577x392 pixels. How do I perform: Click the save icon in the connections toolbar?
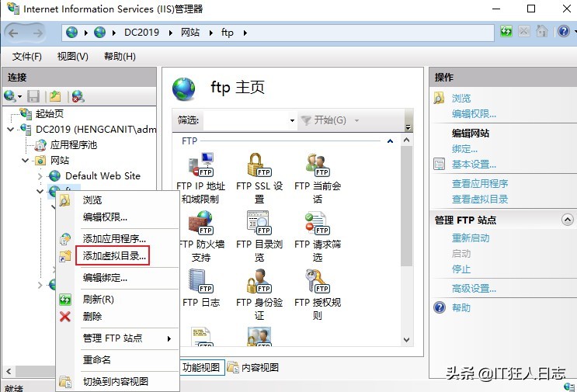click(33, 96)
